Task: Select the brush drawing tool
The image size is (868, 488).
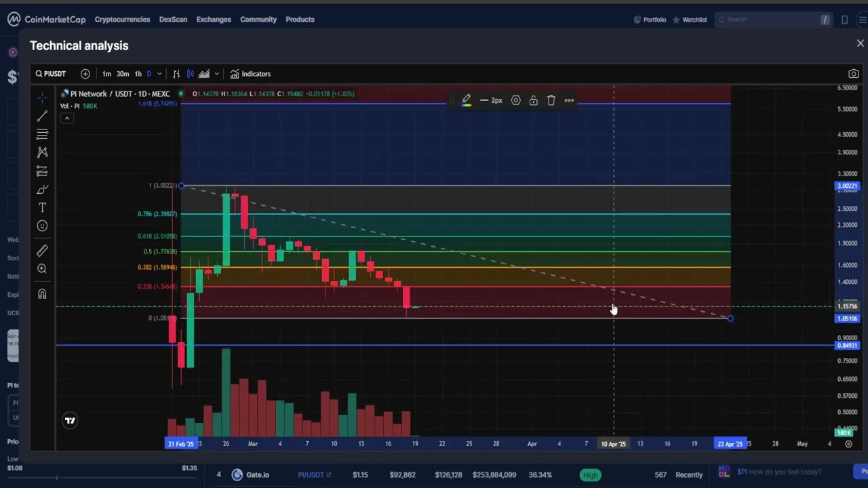Action: coord(42,190)
